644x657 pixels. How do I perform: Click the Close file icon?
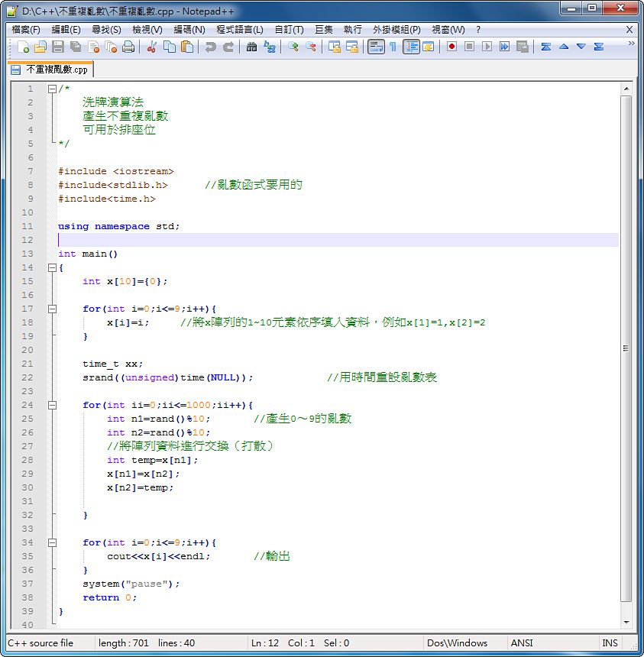tap(93, 47)
